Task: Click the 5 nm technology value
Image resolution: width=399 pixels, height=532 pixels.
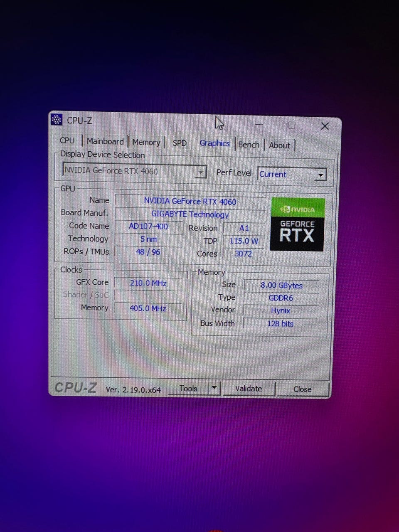Action: click(148, 239)
